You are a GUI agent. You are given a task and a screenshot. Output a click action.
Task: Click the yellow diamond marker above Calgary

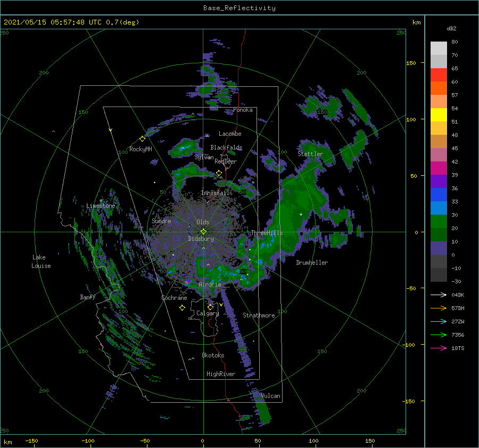(210, 307)
